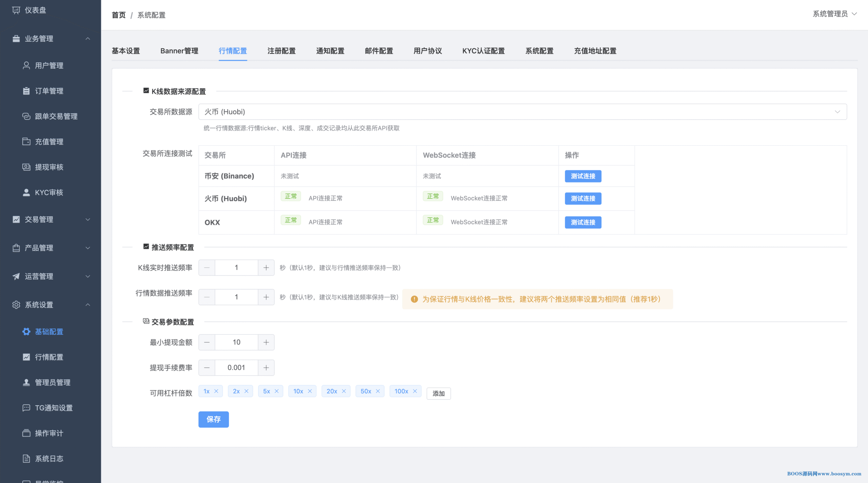Click the TG notification settings chat icon
Screen dimensions: 868x483
(26, 408)
